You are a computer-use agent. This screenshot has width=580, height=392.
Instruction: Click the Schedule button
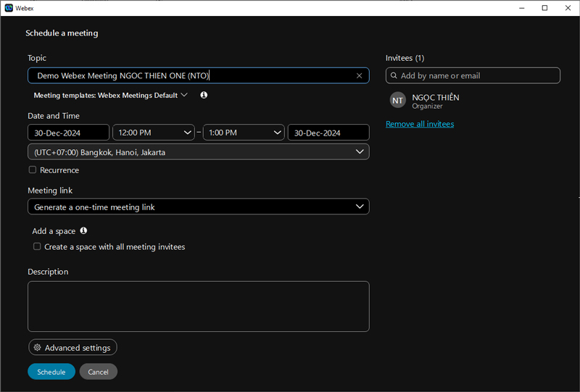click(x=51, y=372)
